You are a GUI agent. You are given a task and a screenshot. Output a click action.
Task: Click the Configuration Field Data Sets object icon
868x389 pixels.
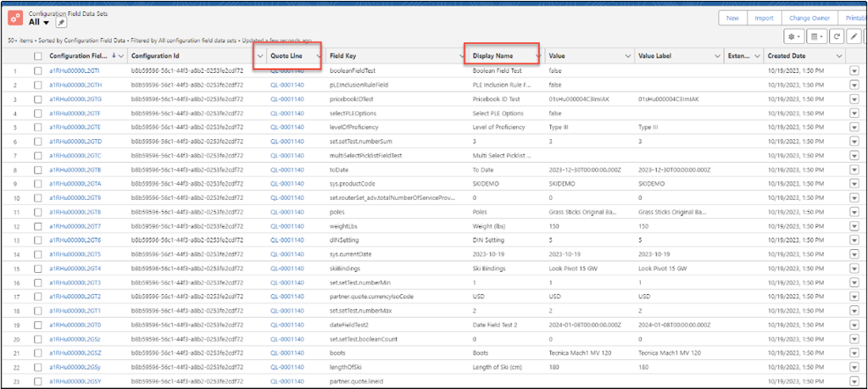14,18
